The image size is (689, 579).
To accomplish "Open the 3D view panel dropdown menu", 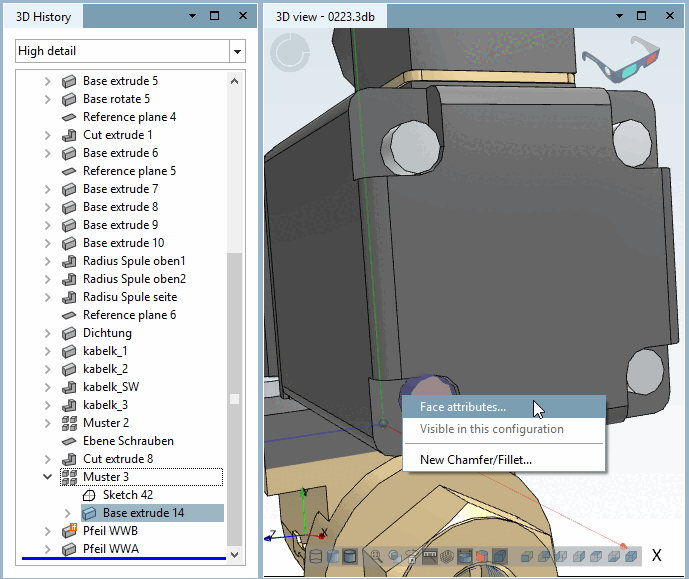I will click(x=619, y=16).
